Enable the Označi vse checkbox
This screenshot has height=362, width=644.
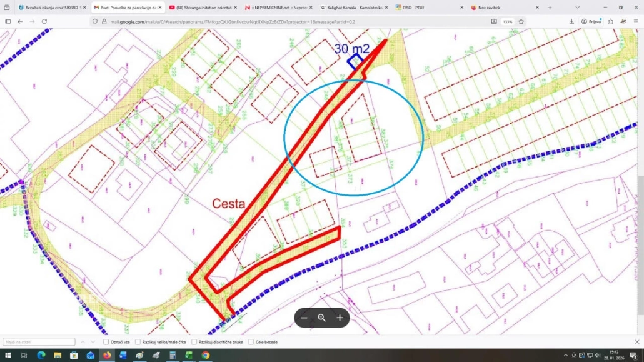(x=106, y=342)
